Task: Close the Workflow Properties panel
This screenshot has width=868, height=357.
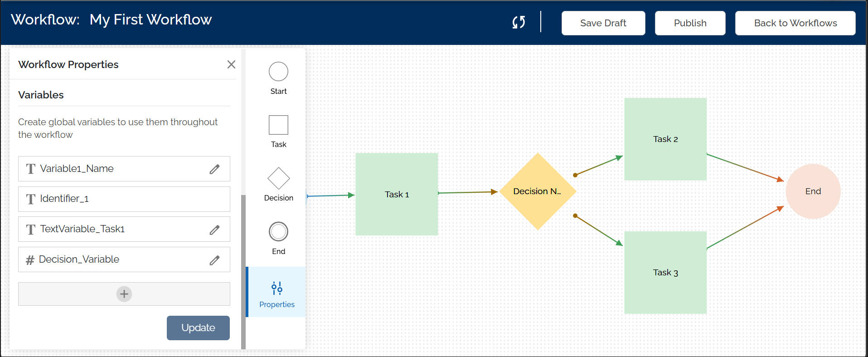Action: pyautogui.click(x=231, y=64)
